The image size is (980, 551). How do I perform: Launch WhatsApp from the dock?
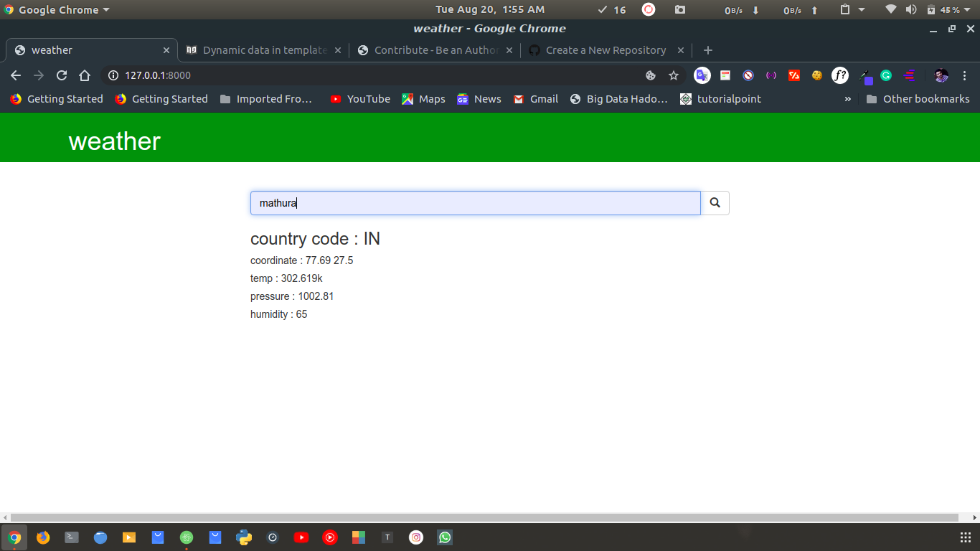click(445, 537)
